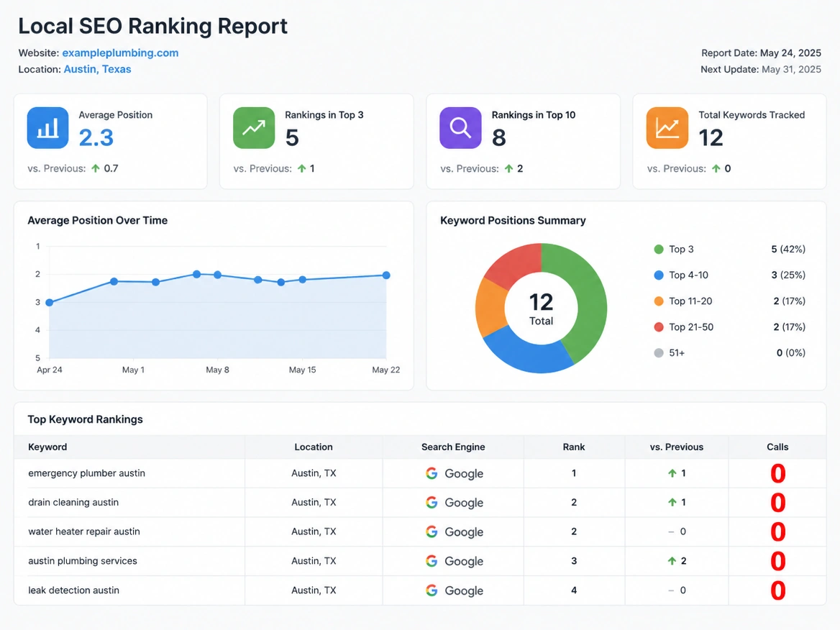Select the 'austin plumbing services' keyword
The height and width of the screenshot is (630, 840).
tap(83, 561)
